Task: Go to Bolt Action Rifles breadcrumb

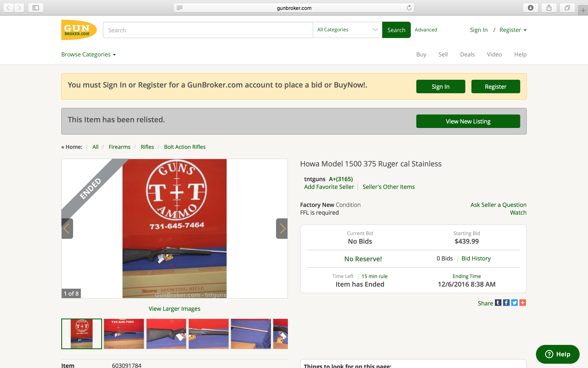Action: tap(185, 147)
